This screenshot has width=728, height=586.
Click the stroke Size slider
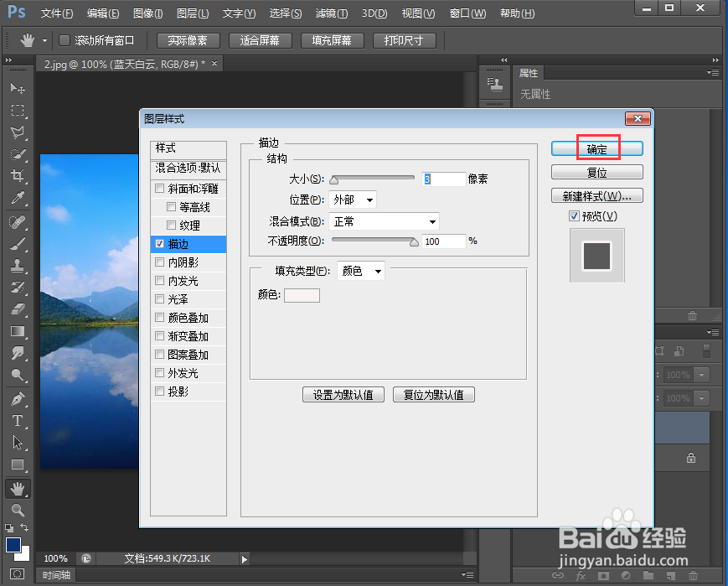[x=372, y=178]
